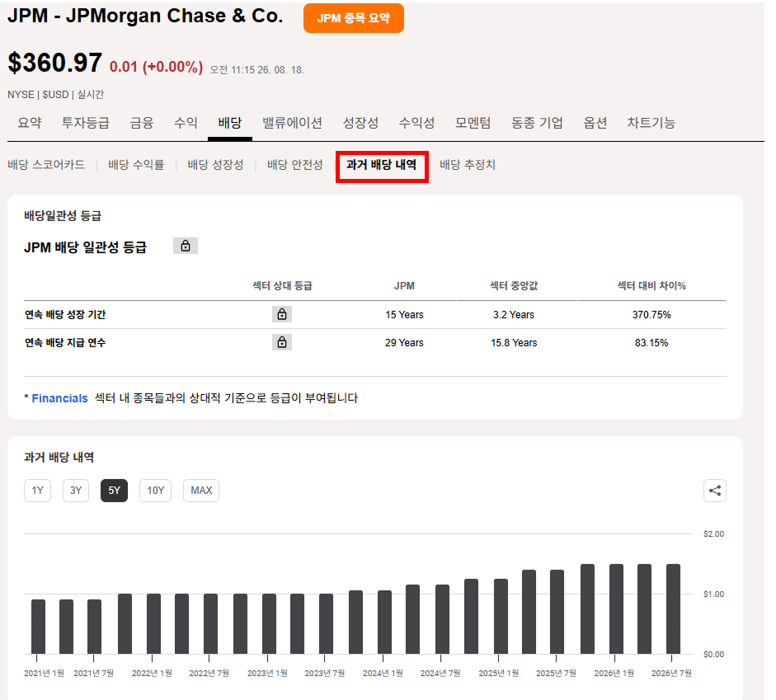Open the 배당 안전성 sub-tab
The width and height of the screenshot is (776, 700).
coord(295,165)
